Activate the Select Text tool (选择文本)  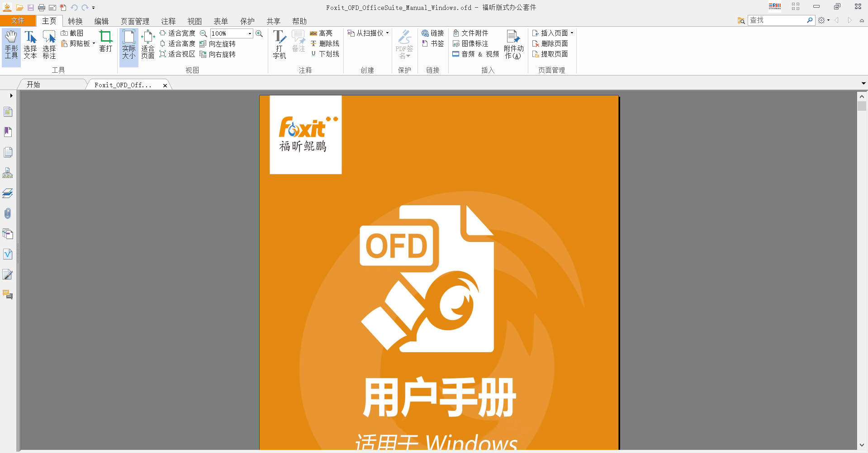point(30,45)
